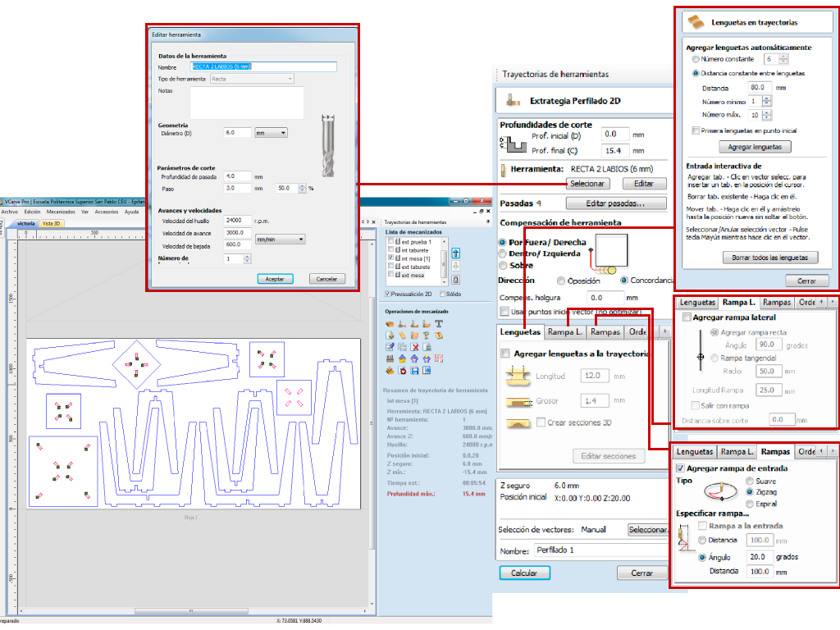Select the Oposición direction radio button
Screen dimensions: 840x630
pyautogui.click(x=561, y=281)
